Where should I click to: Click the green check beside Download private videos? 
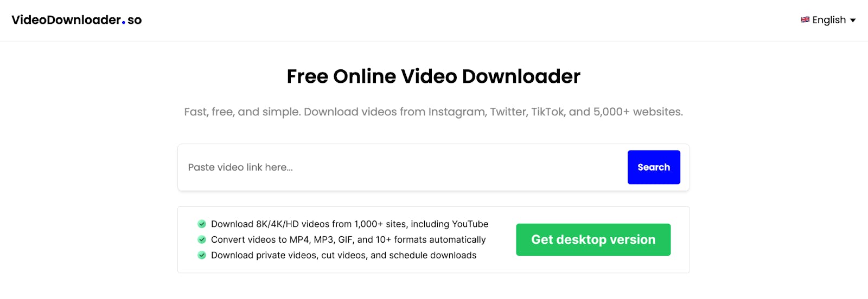pos(202,255)
